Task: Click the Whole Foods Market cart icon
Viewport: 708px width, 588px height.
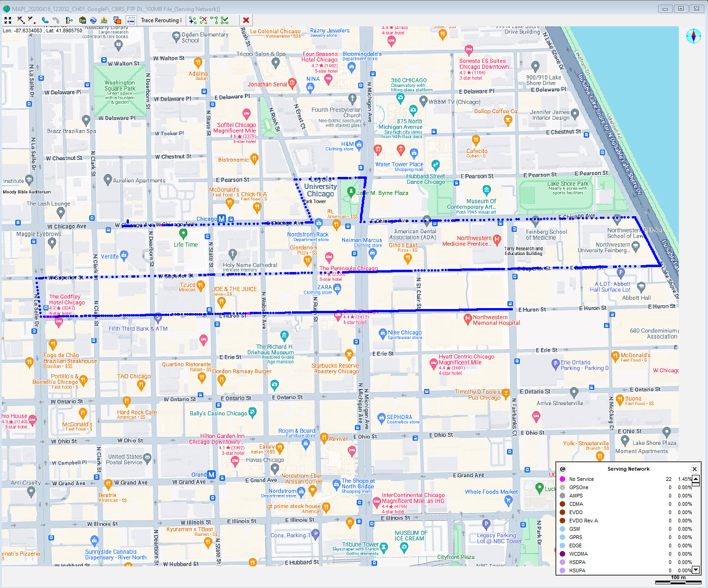Action: (509, 500)
